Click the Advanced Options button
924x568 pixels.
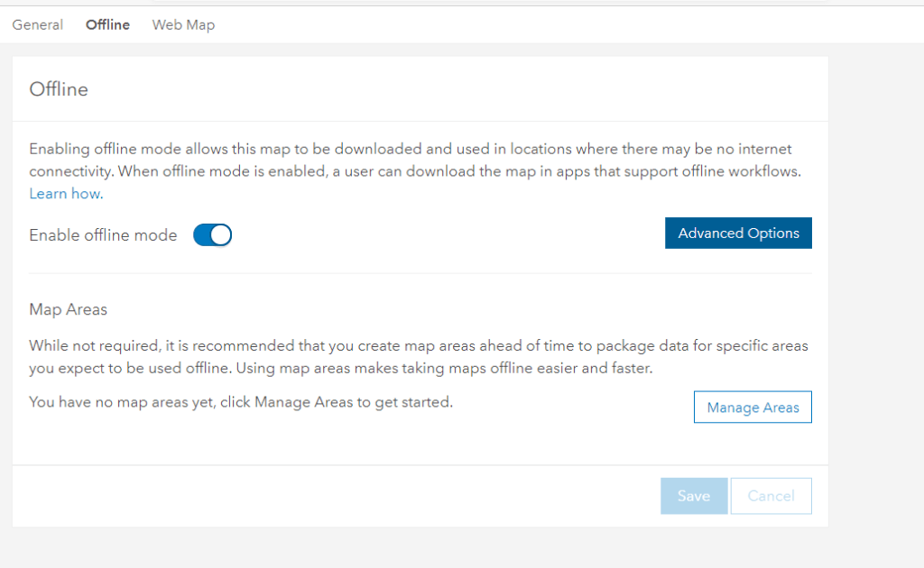(x=738, y=233)
